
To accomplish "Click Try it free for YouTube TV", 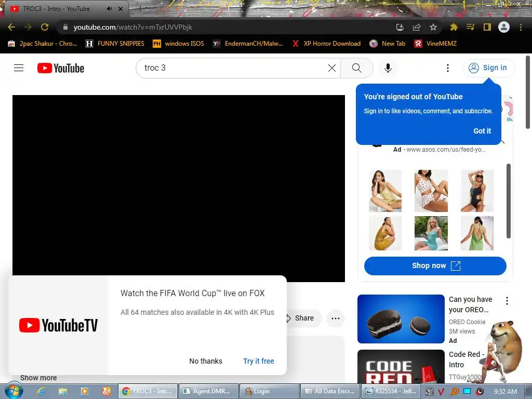I will click(259, 361).
